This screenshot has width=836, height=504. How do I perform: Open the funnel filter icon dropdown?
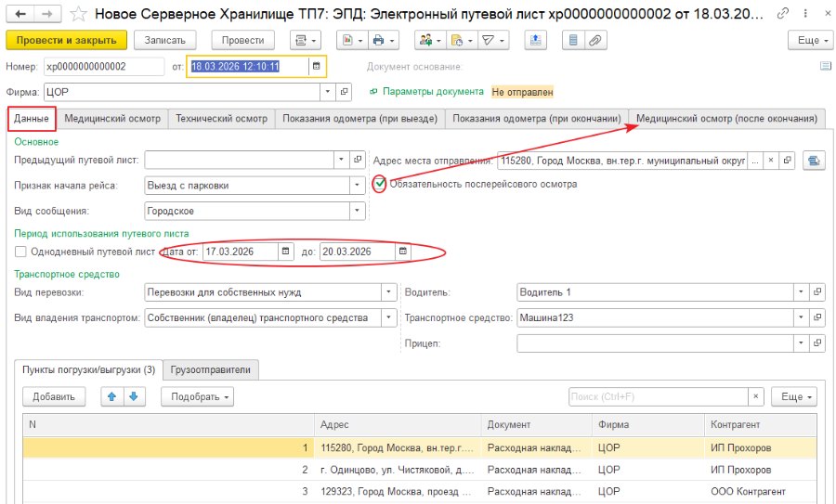[493, 40]
